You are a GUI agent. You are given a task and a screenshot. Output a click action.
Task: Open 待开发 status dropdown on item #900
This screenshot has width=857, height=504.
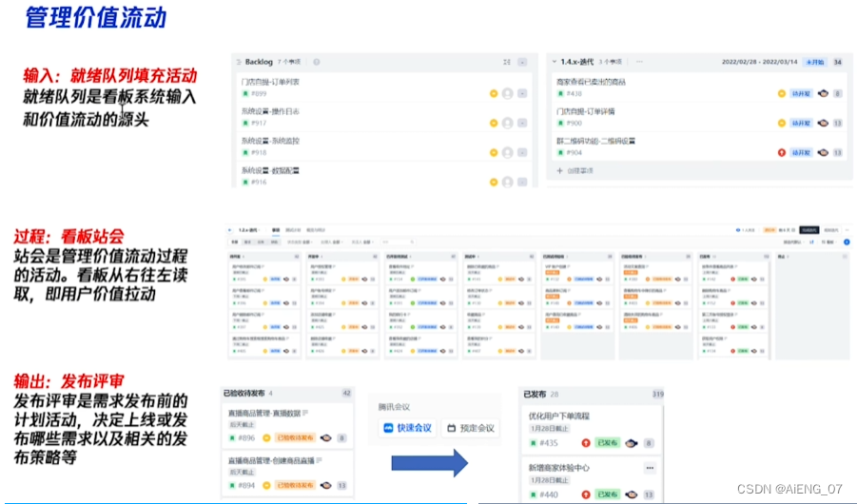point(801,123)
